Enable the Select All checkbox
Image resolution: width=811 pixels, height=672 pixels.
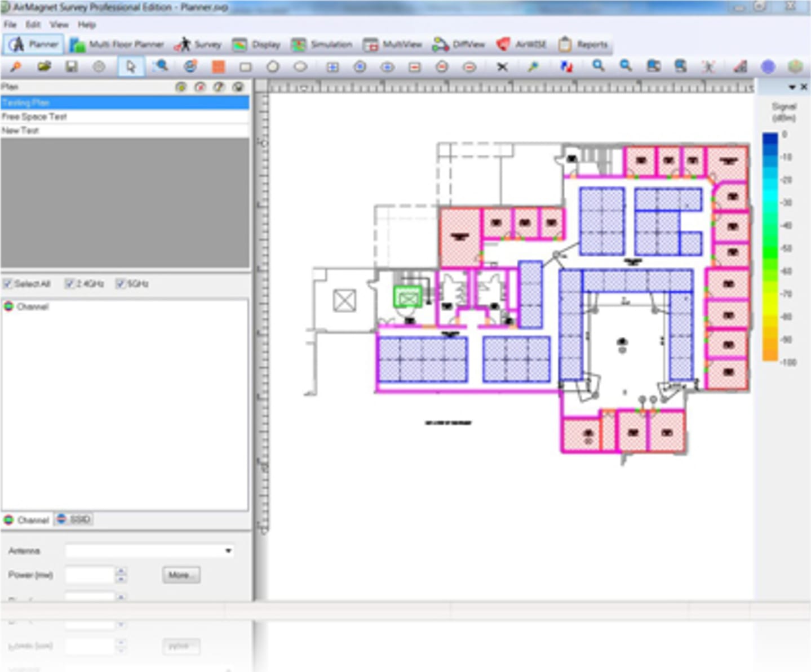pyautogui.click(x=8, y=284)
